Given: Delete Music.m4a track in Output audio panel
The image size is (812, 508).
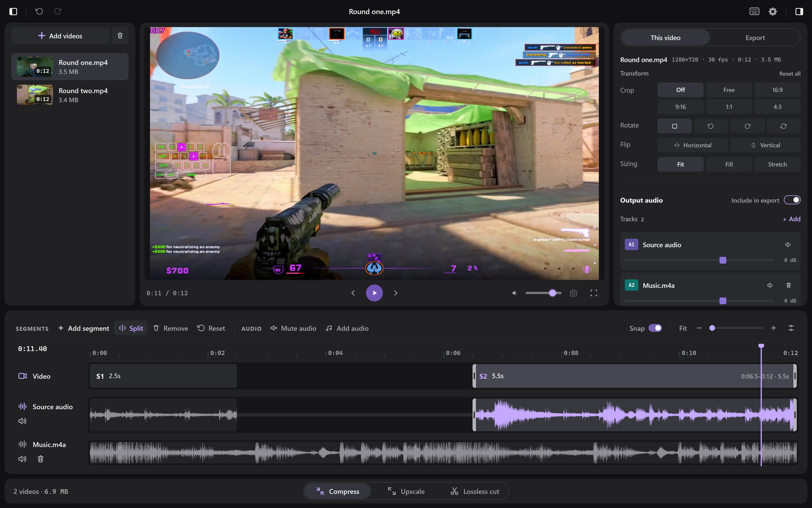Looking at the screenshot, I should (789, 285).
